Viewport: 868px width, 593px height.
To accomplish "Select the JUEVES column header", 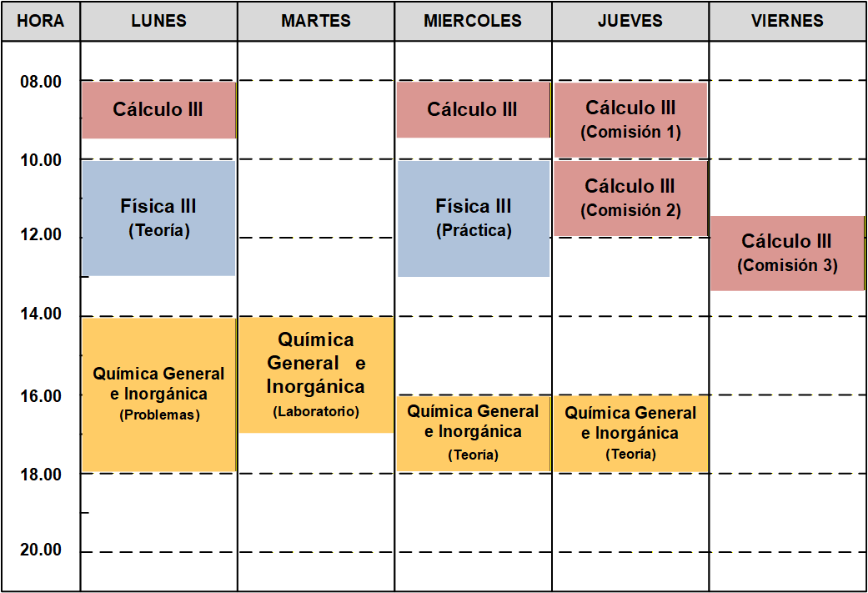I will (x=630, y=21).
